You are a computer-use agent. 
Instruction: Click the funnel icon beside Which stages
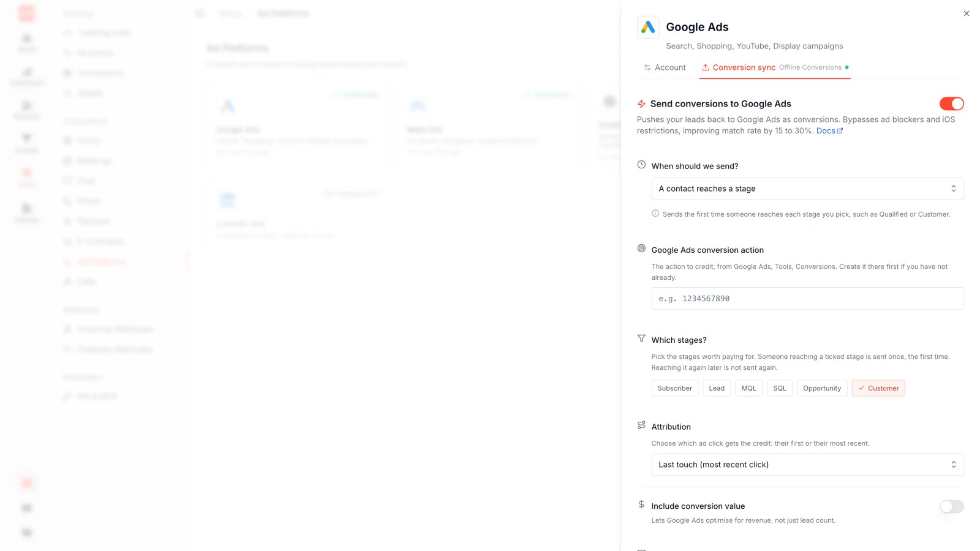pyautogui.click(x=641, y=339)
